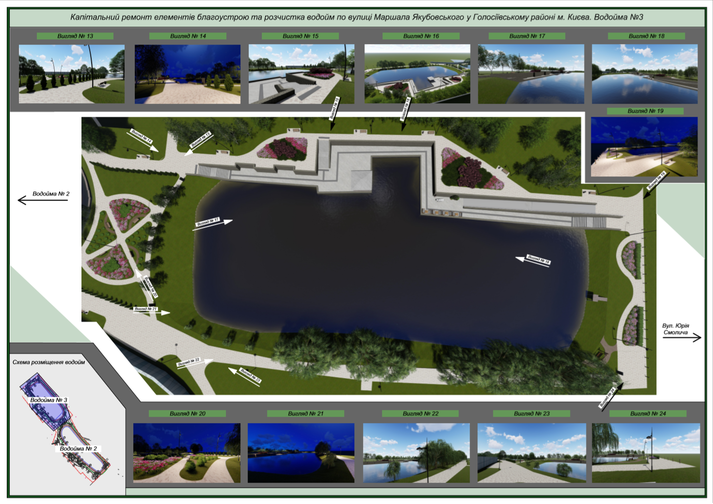The width and height of the screenshot is (713, 504).
Task: Open the Вигляд № 19 beach render
Action: (x=643, y=147)
